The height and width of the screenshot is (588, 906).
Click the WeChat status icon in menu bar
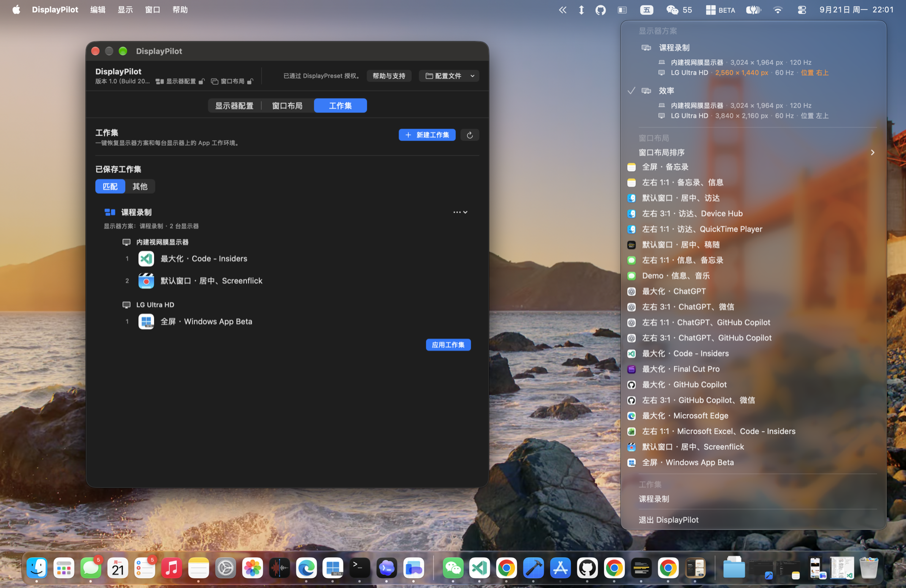tap(679, 10)
